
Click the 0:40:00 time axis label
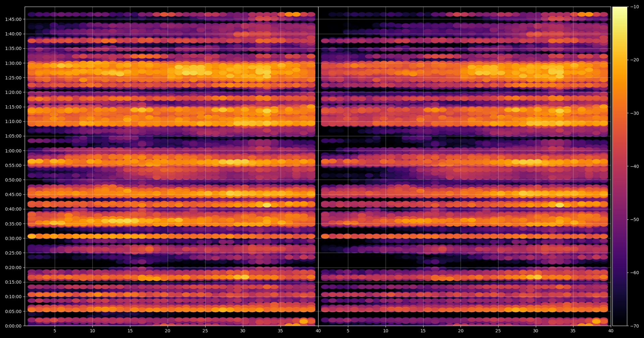(x=13, y=209)
